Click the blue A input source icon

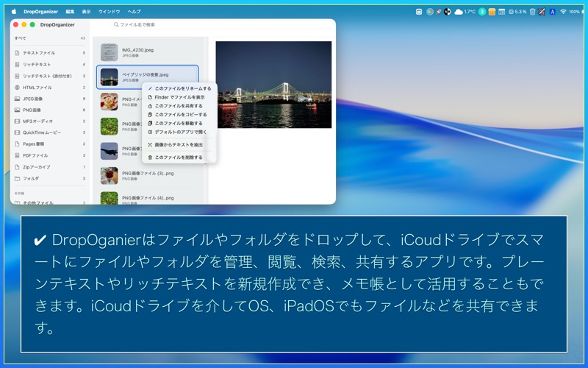[553, 12]
